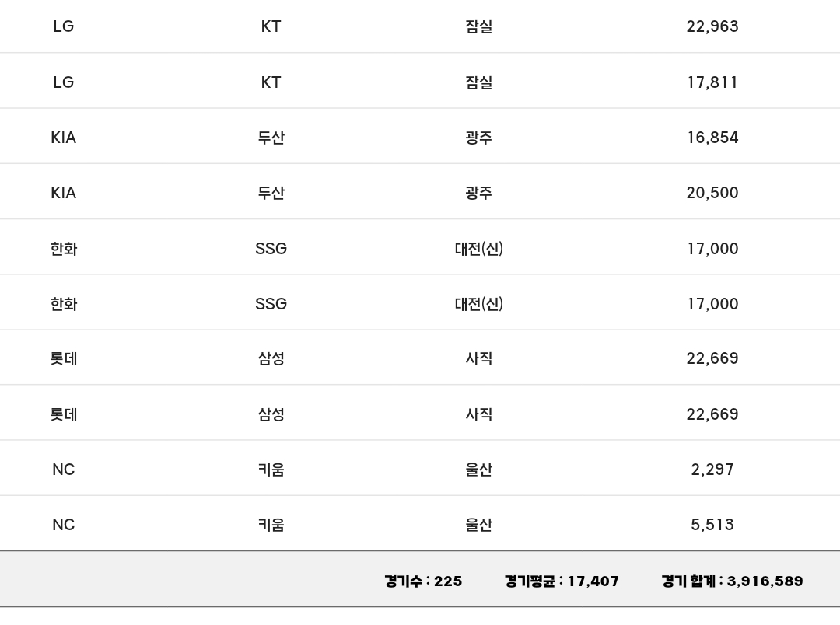Click 두산 in the 20,500 attendance row
Image resolution: width=840 pixels, height=625 pixels.
[271, 193]
